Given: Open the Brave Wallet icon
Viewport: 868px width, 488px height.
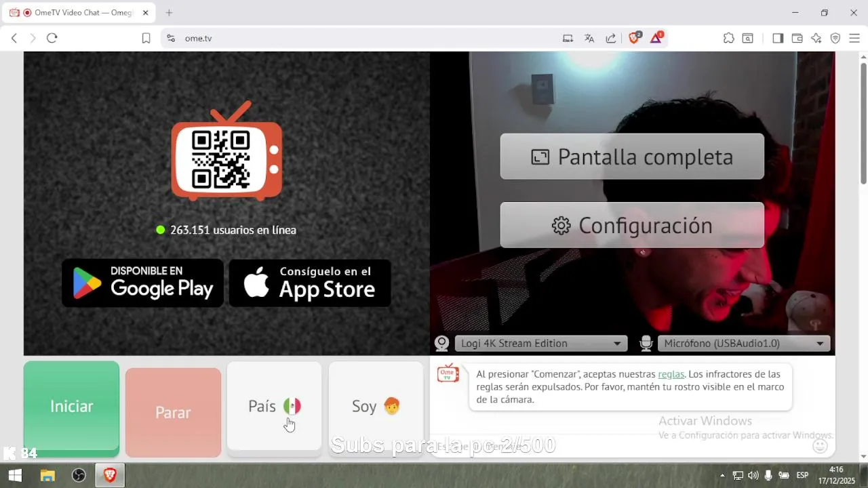Looking at the screenshot, I should (x=797, y=39).
